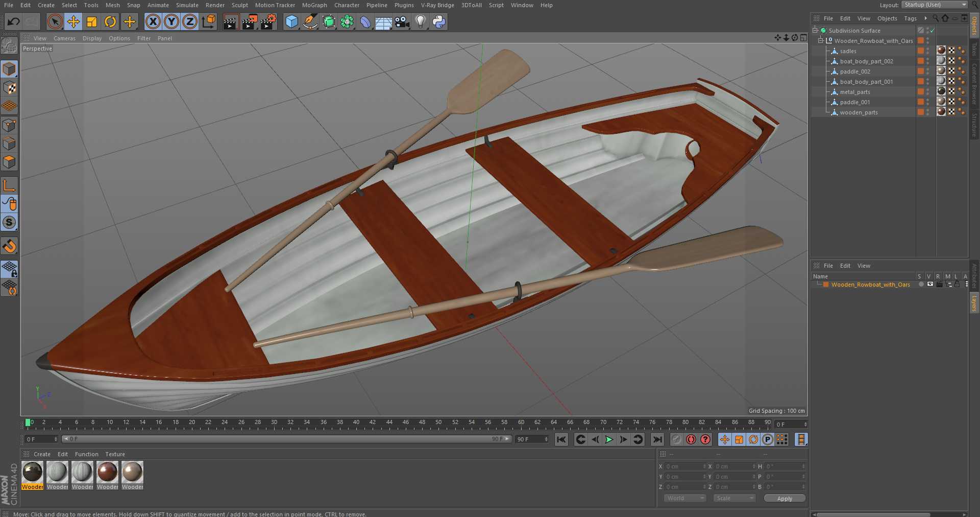Go to the start of the animation
The width and height of the screenshot is (980, 517).
coord(561,439)
